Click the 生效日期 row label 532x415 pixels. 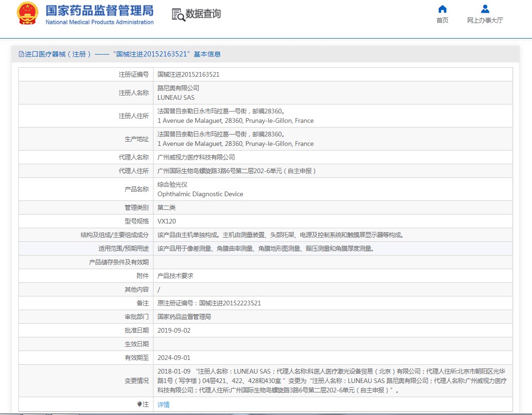[137, 344]
